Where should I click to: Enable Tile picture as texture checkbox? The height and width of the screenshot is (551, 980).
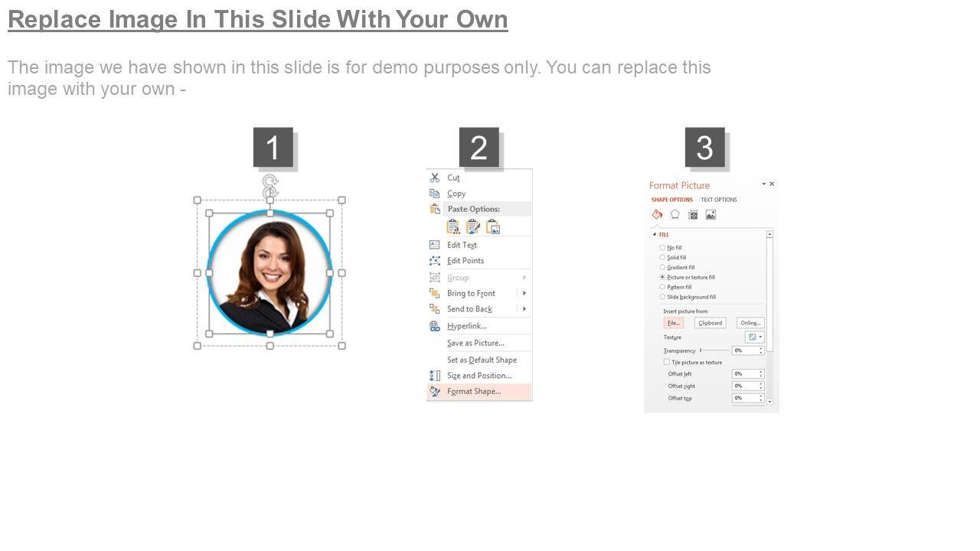tap(666, 362)
